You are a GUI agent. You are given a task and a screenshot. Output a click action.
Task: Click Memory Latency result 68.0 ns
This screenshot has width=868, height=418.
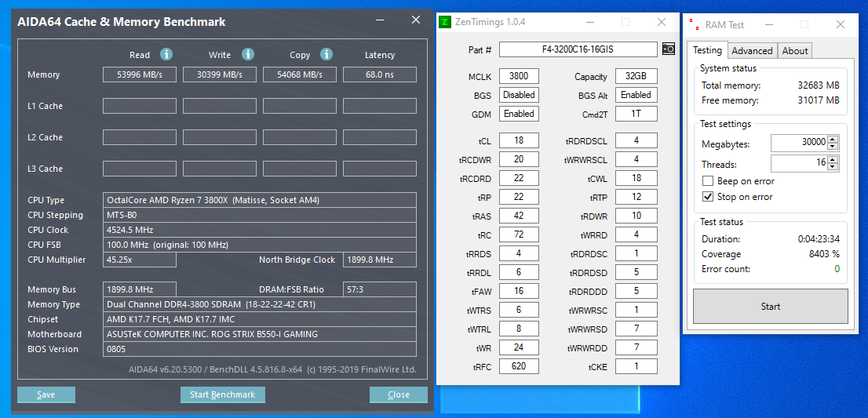pyautogui.click(x=380, y=75)
